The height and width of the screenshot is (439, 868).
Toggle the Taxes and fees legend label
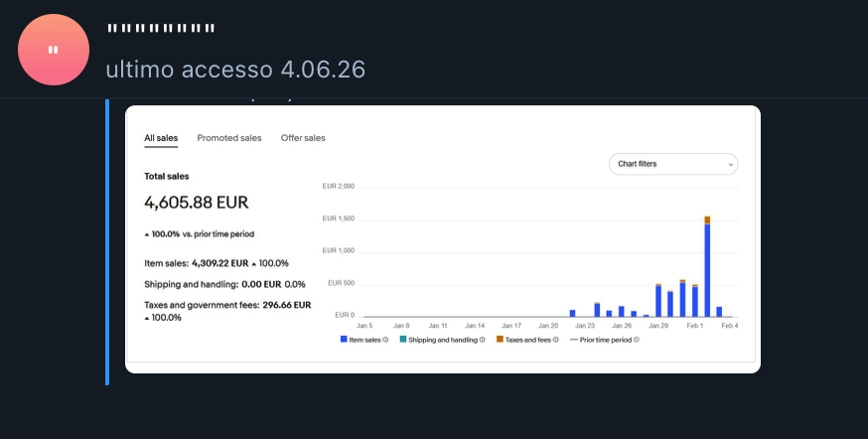coord(528,340)
